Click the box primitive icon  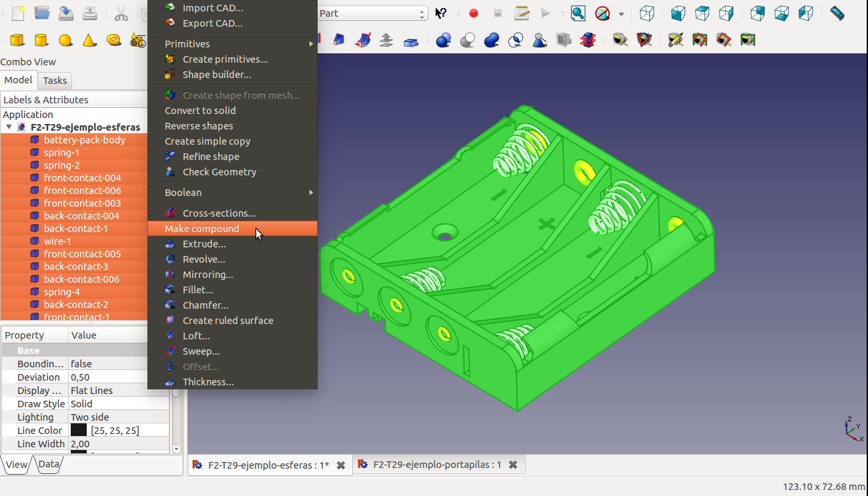[x=17, y=40]
